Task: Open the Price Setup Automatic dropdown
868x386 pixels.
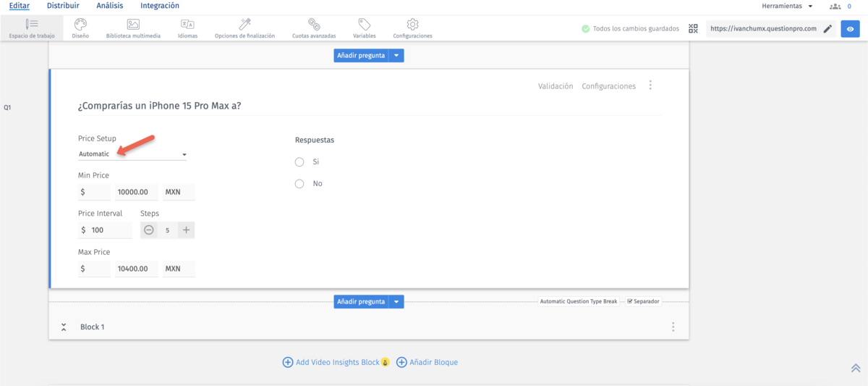Action: [x=132, y=154]
